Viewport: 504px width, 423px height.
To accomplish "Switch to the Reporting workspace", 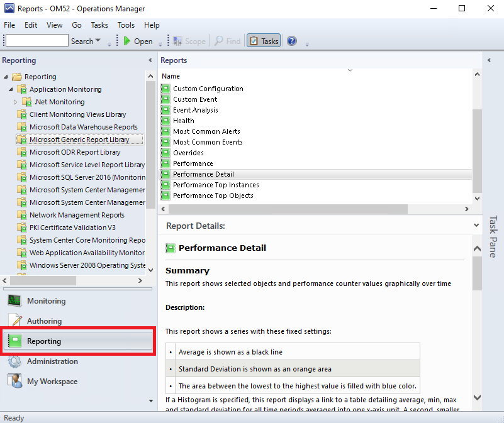I will pyautogui.click(x=78, y=341).
